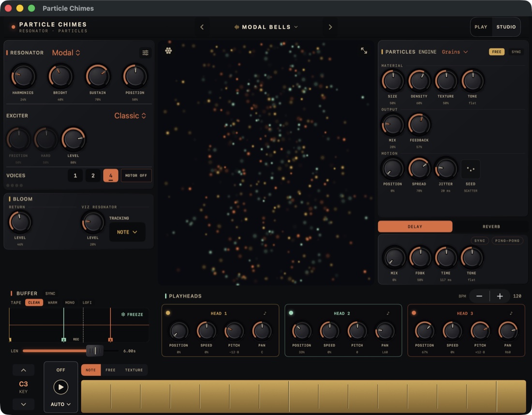Toggle the Head 3 orange enable dot
532x415 pixels.
point(414,313)
